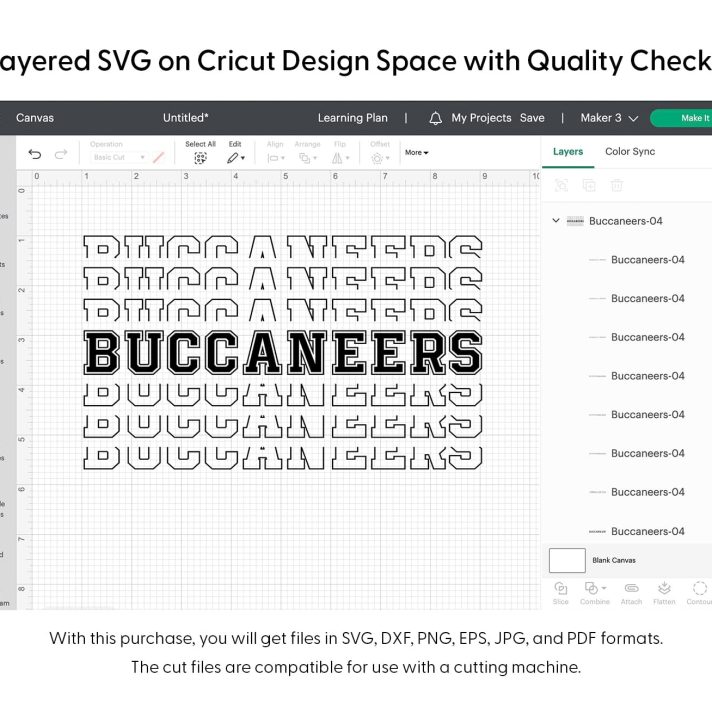Select the first Buccaneers-04 sublayer
712x712 pixels.
tap(648, 260)
